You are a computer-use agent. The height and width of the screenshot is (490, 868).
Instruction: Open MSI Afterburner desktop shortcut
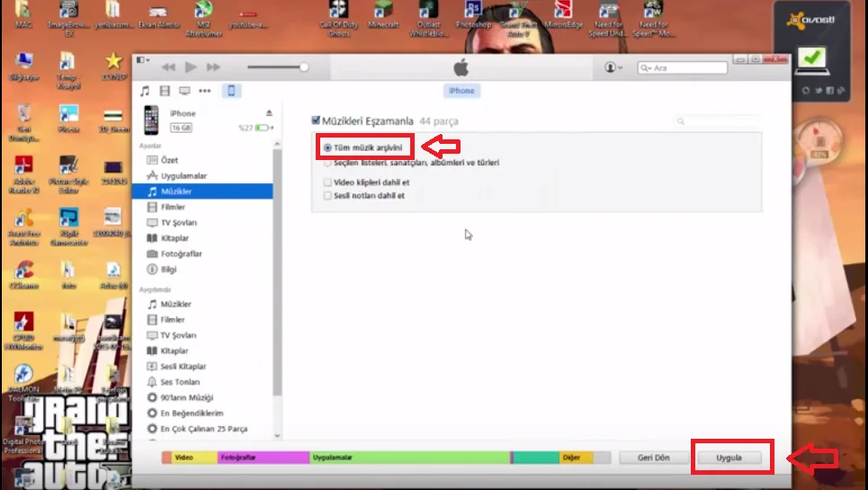point(203,18)
